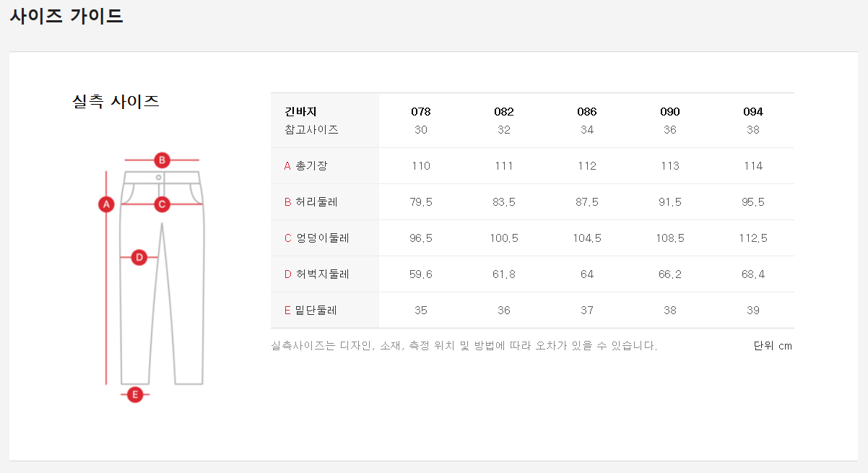The image size is (868, 473).
Task: Click the red B waist marker
Action: pyautogui.click(x=162, y=160)
